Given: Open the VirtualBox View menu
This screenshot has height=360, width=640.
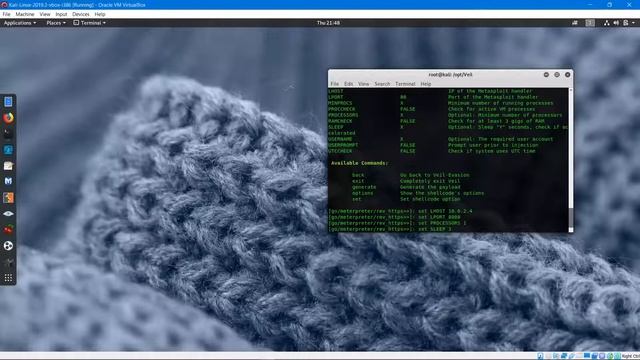Looking at the screenshot, I should click(45, 14).
